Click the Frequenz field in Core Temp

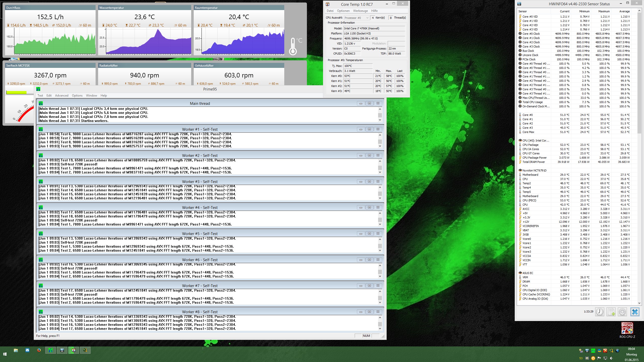(x=374, y=38)
